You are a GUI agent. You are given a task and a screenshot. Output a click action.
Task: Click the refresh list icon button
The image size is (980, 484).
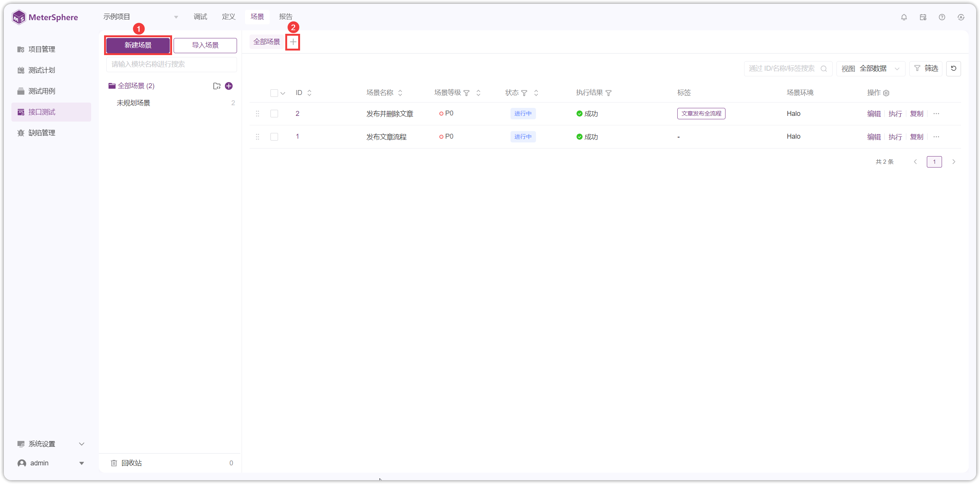[953, 68]
